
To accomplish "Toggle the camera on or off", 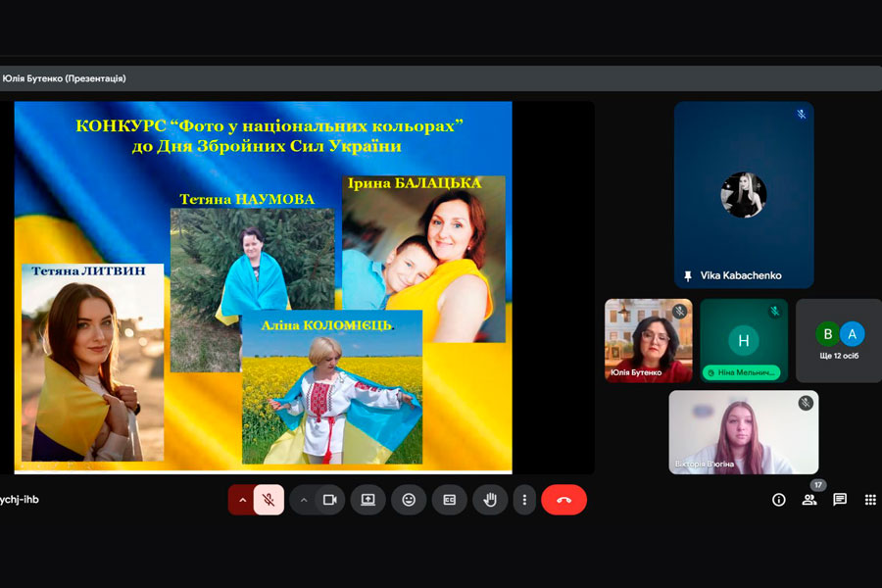I will [x=329, y=500].
